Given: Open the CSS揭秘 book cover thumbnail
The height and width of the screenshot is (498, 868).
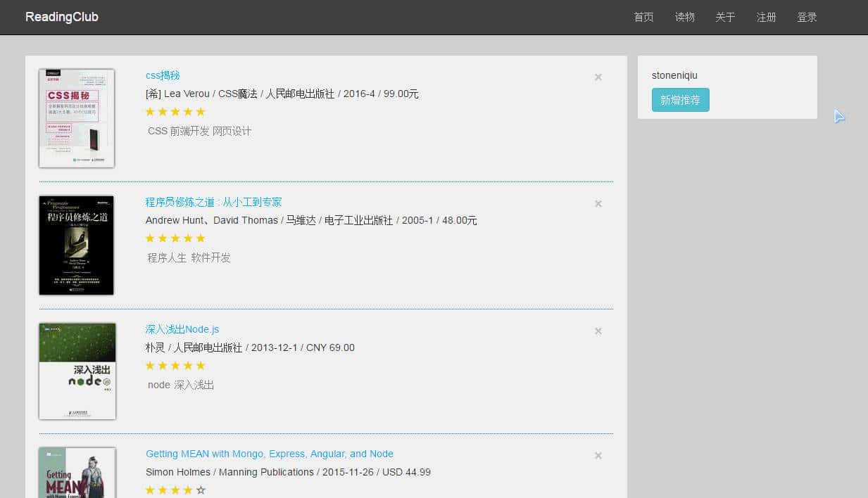Looking at the screenshot, I should coord(76,118).
